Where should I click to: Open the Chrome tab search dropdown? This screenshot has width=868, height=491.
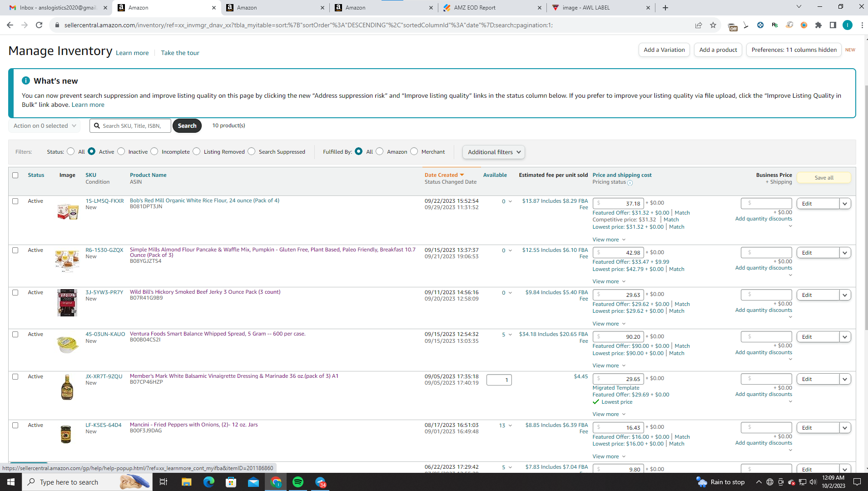(x=799, y=7)
